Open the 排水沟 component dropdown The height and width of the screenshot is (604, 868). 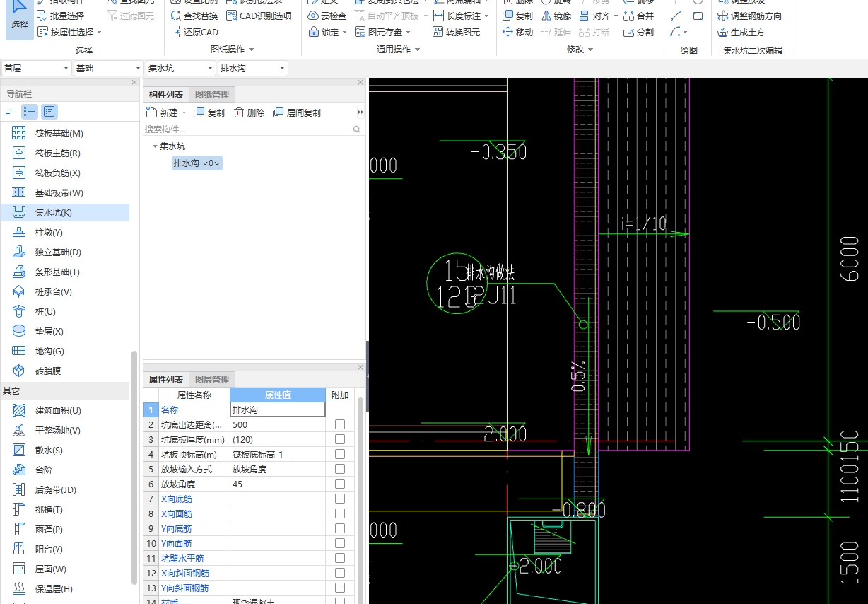tap(252, 68)
